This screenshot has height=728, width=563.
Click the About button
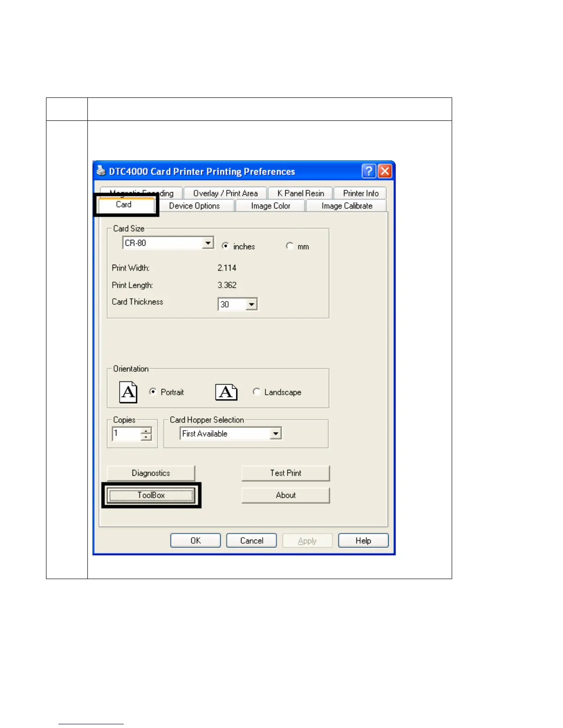tap(286, 495)
